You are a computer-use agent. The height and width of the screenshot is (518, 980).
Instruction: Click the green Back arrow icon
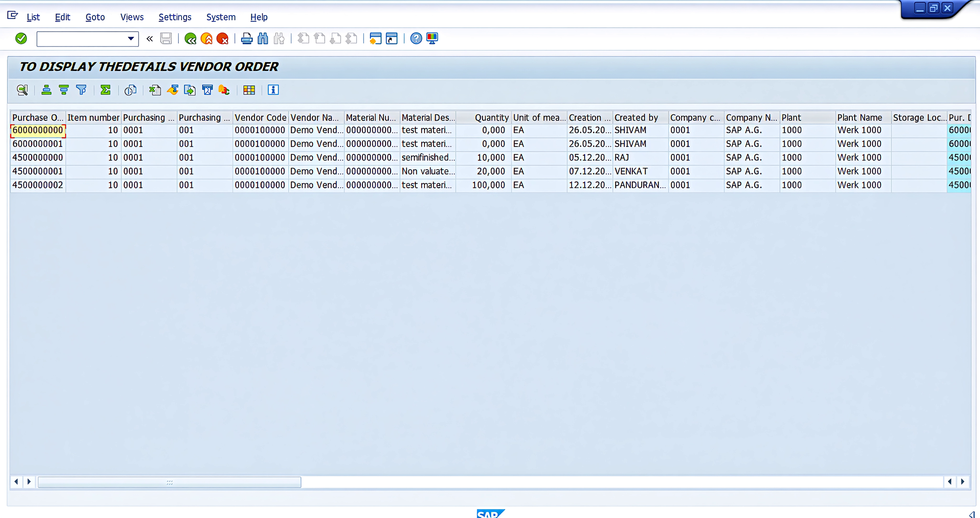pos(190,39)
